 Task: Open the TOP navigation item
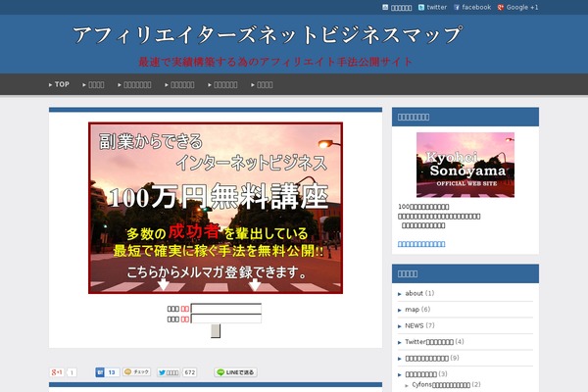click(59, 84)
